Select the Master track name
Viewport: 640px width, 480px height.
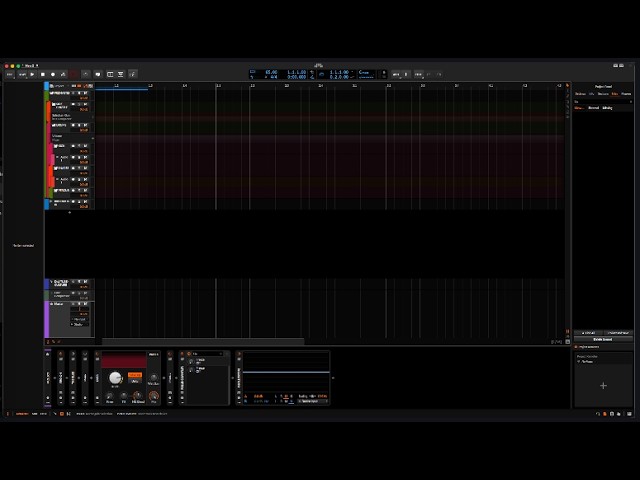(59, 304)
